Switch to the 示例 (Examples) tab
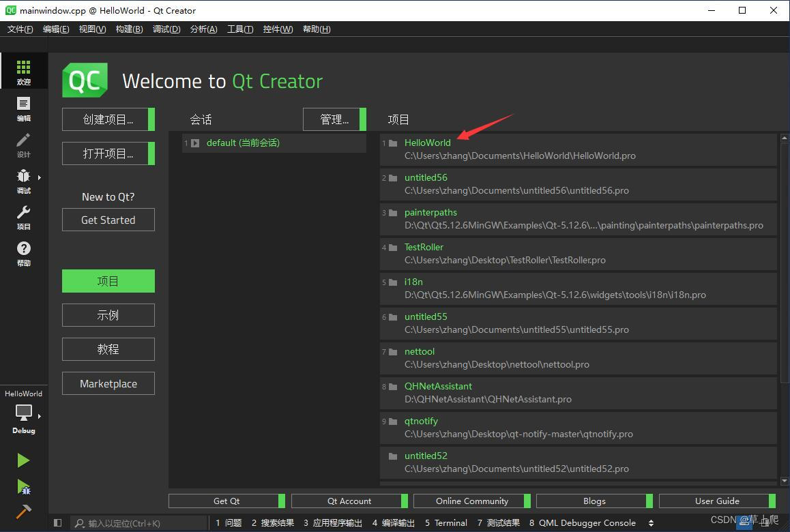790x532 pixels. tap(108, 315)
